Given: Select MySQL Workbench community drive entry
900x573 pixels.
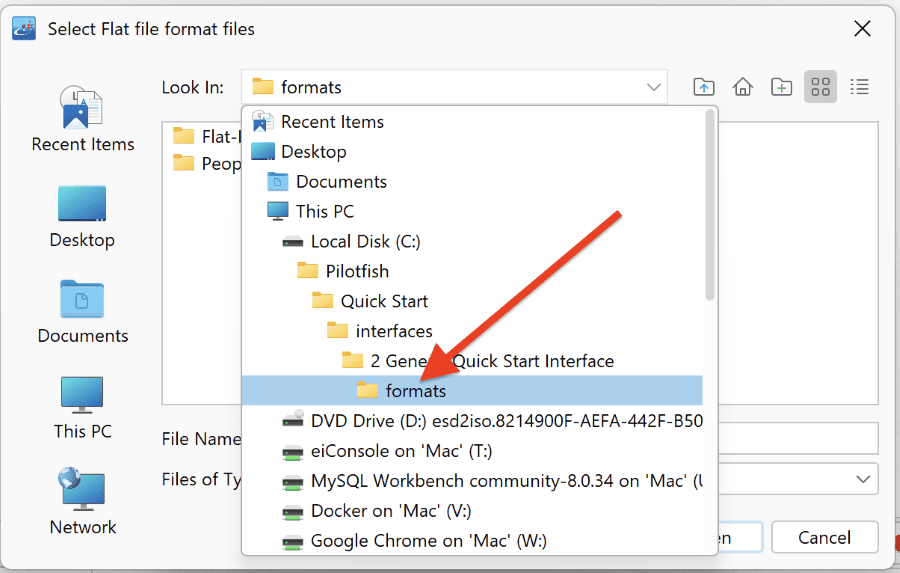Looking at the screenshot, I should tap(472, 481).
